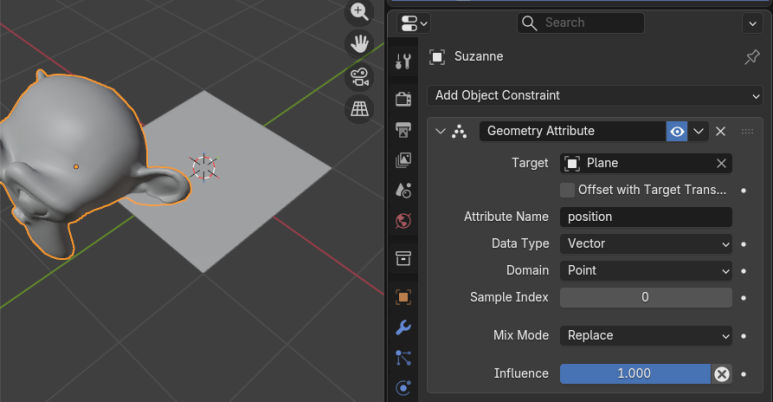773x402 pixels.
Task: Switch perspective/orthographic grid icon
Action: point(359,109)
